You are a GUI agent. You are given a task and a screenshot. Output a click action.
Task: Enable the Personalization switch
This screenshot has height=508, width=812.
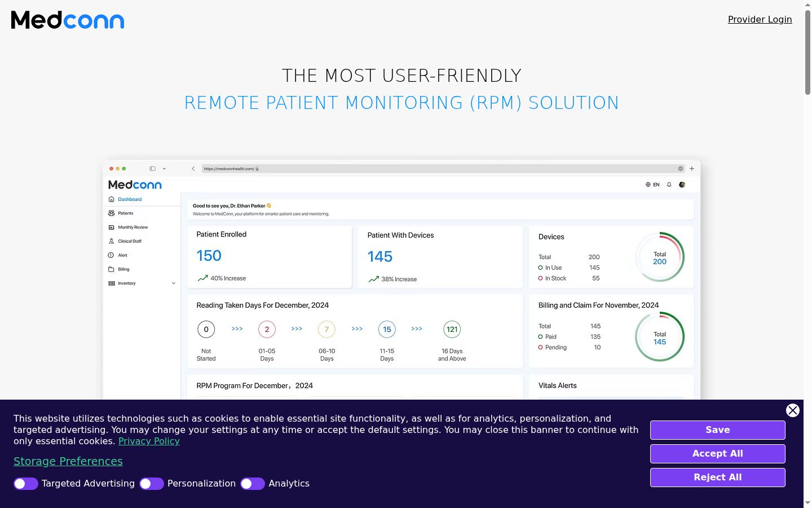pyautogui.click(x=152, y=484)
